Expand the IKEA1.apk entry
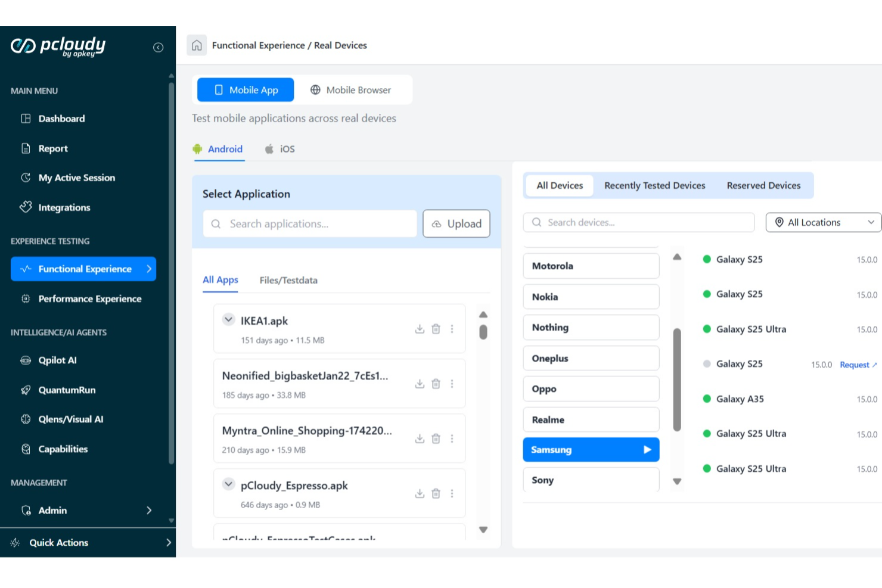 tap(228, 319)
